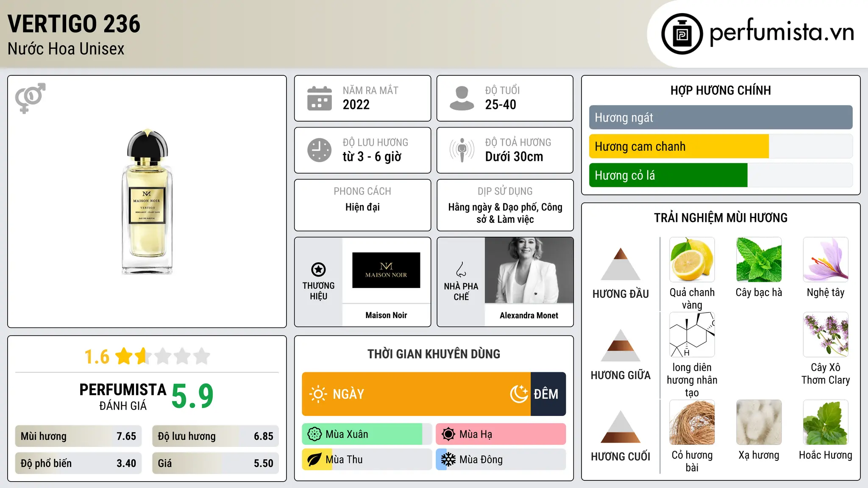Viewport: 868px width, 488px height.
Task: Click the Độ lưu hương 6.85 score row
Action: point(216,436)
